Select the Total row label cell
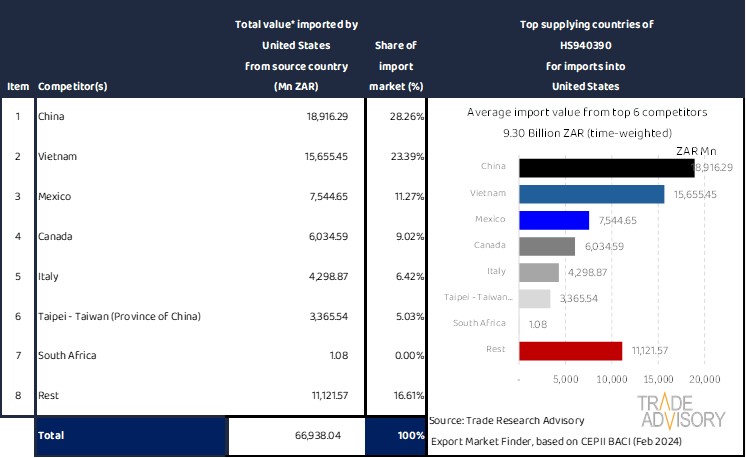The image size is (746, 458). 52,436
